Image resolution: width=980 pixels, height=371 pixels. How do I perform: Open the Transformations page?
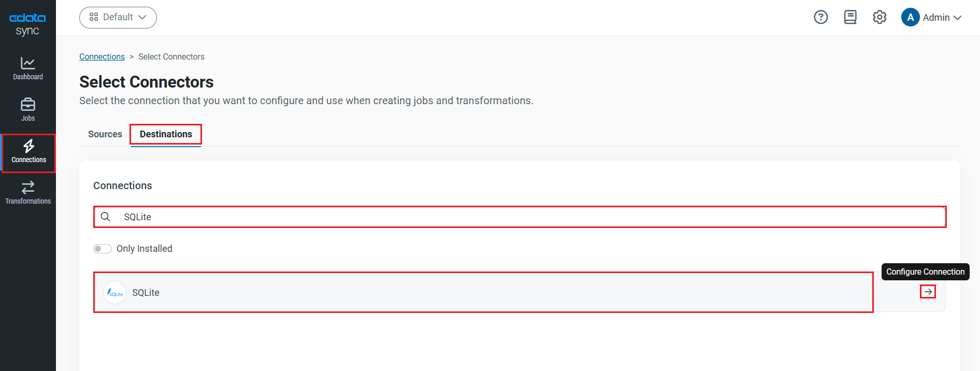28,193
